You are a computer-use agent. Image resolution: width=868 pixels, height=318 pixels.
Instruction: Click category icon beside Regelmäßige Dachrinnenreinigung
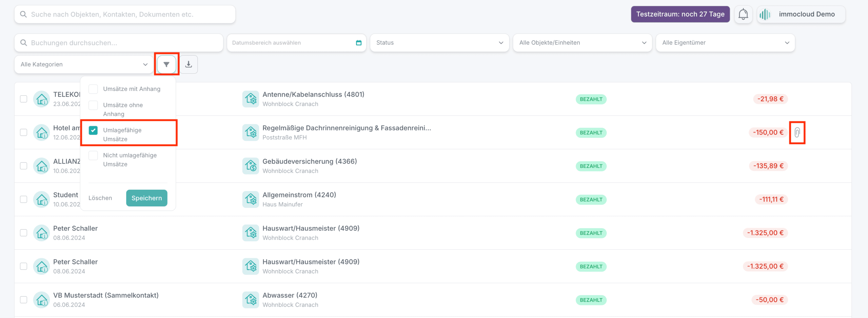(x=251, y=132)
